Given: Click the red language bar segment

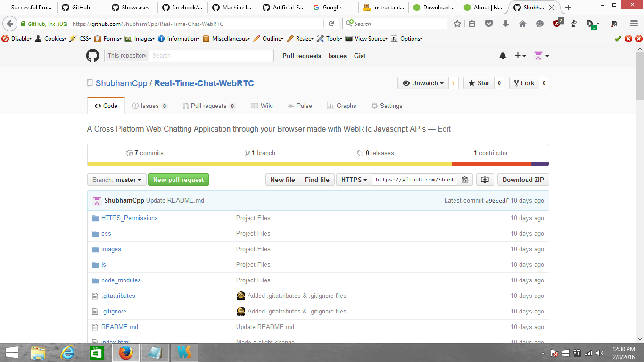Looking at the screenshot, I should 492,164.
